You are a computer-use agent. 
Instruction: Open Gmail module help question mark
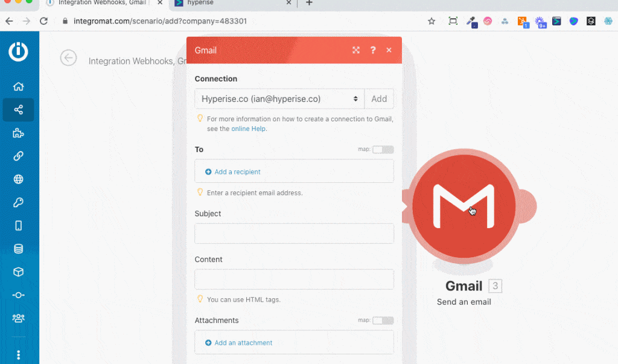373,50
